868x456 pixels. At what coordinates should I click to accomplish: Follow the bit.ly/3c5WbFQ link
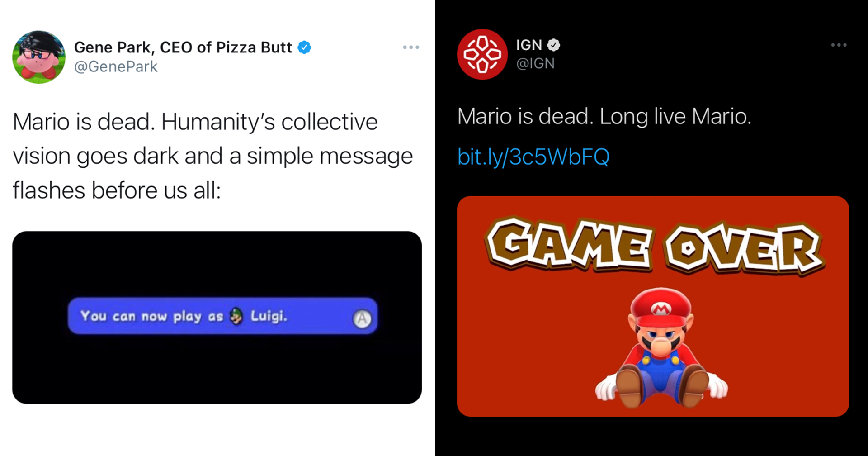(x=533, y=157)
